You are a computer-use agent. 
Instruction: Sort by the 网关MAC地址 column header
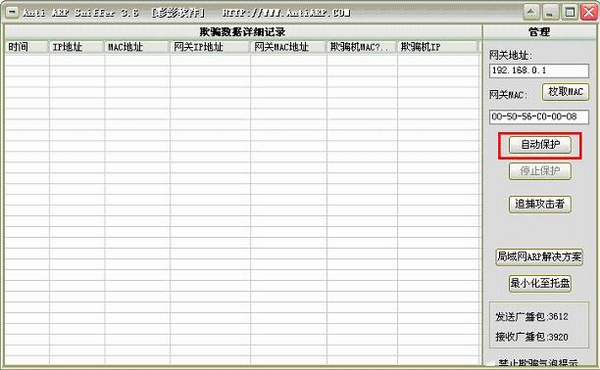click(289, 47)
